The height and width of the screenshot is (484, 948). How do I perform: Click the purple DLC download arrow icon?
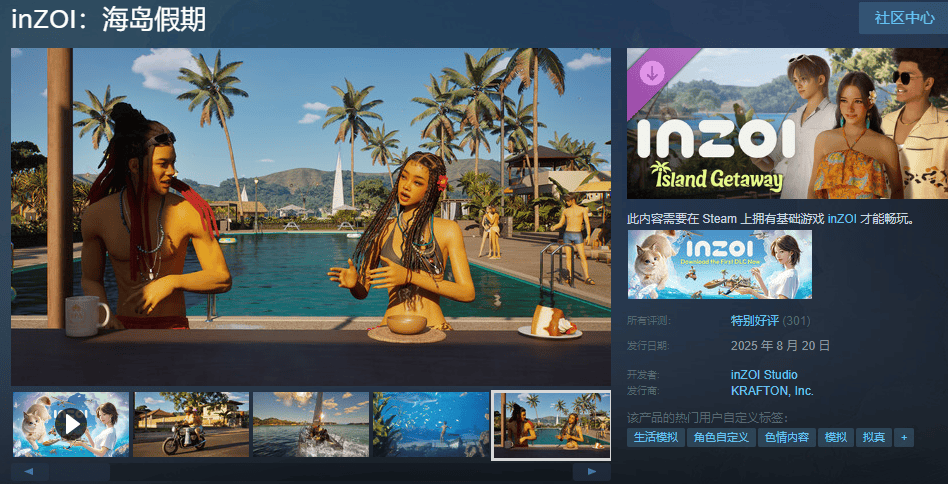652,73
